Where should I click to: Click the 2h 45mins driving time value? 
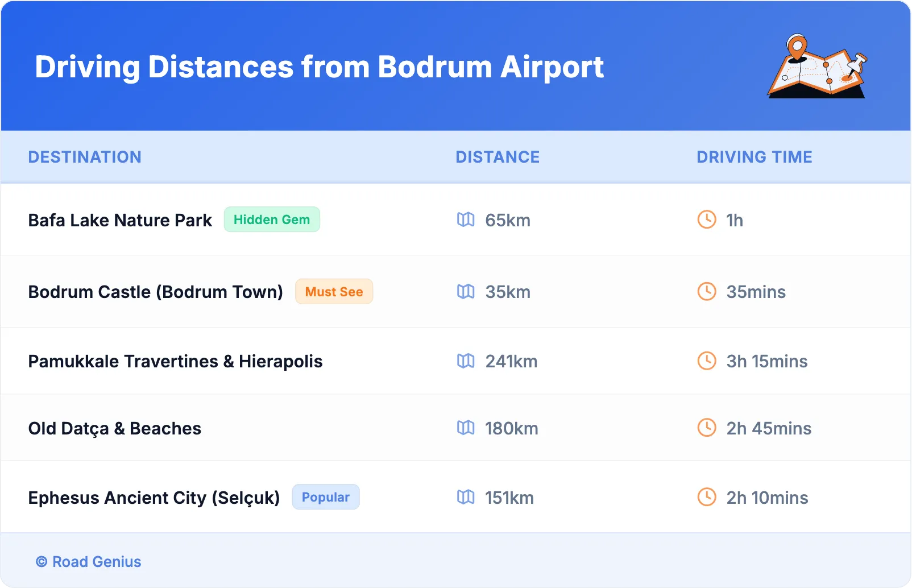pos(769,428)
